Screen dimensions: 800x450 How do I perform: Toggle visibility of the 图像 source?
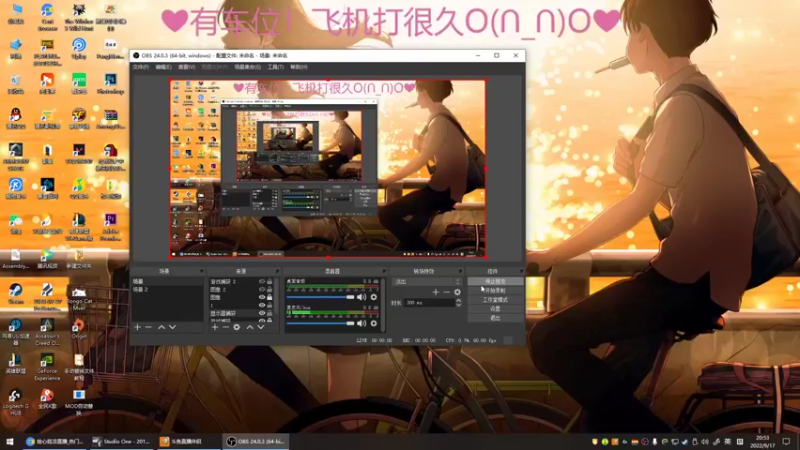262,297
